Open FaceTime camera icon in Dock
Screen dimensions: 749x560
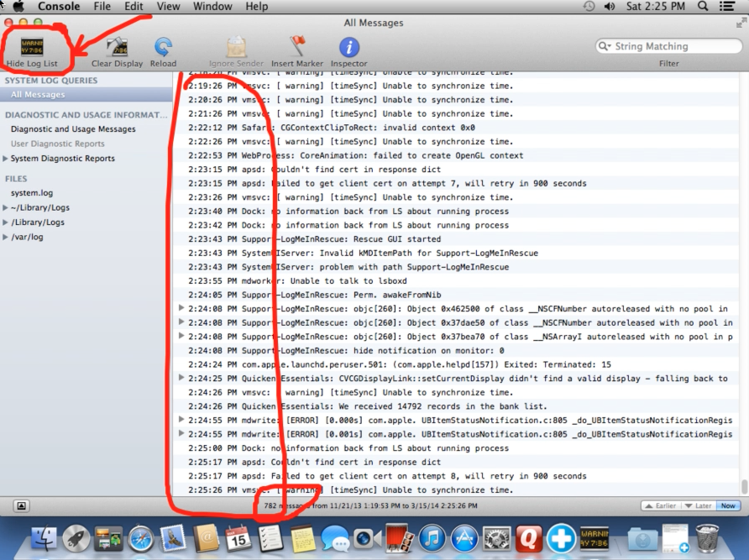tap(368, 538)
